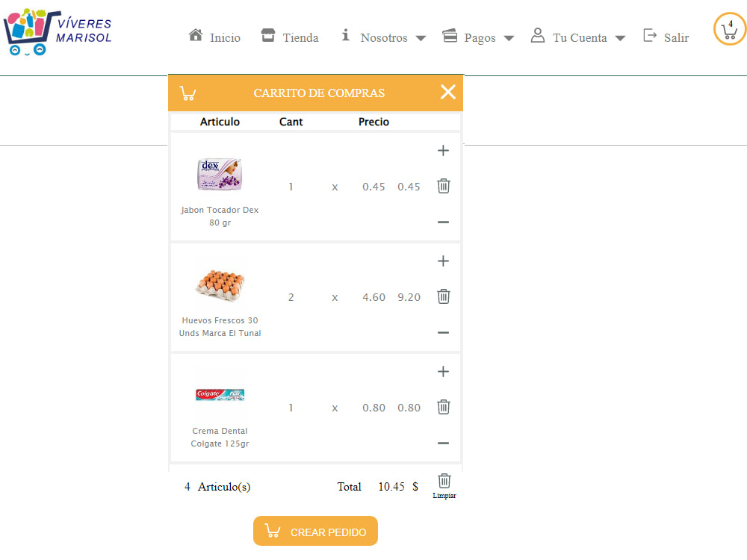
Task: Click Salir to log out
Action: pos(676,37)
